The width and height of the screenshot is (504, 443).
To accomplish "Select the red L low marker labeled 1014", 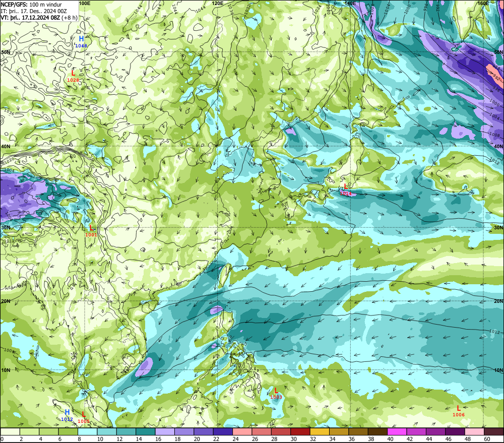I will [346, 186].
